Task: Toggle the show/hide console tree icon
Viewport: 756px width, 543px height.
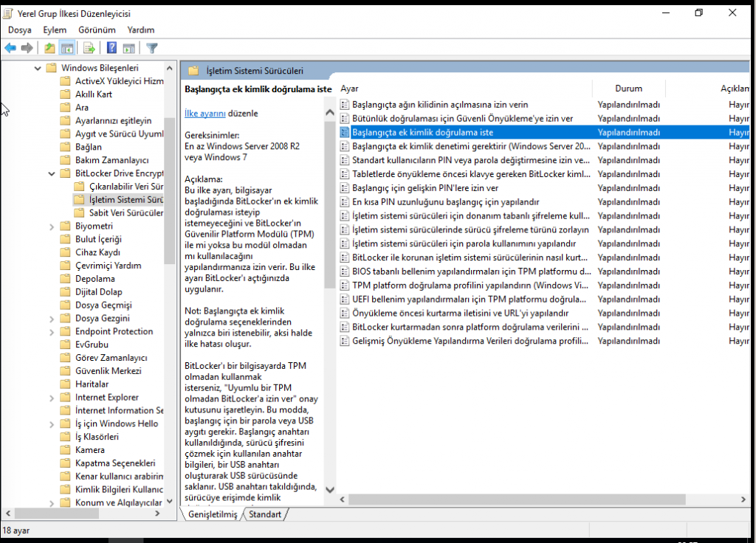Action: [67, 48]
